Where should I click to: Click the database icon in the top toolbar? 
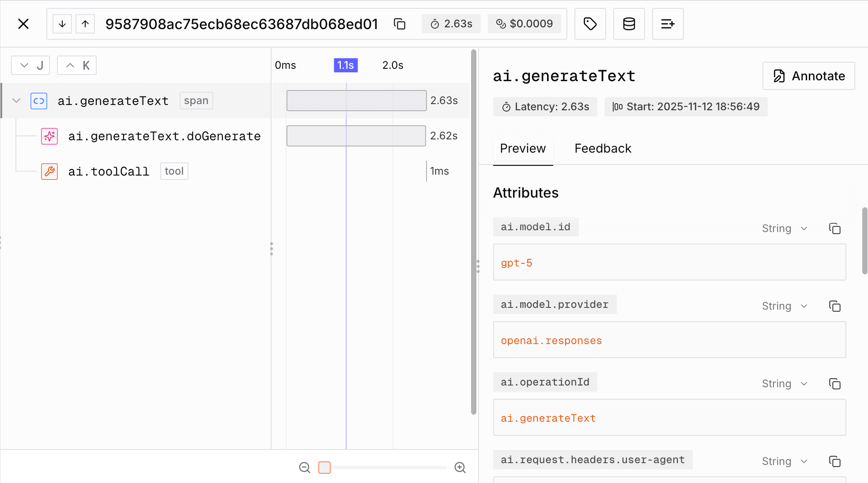[x=629, y=24]
